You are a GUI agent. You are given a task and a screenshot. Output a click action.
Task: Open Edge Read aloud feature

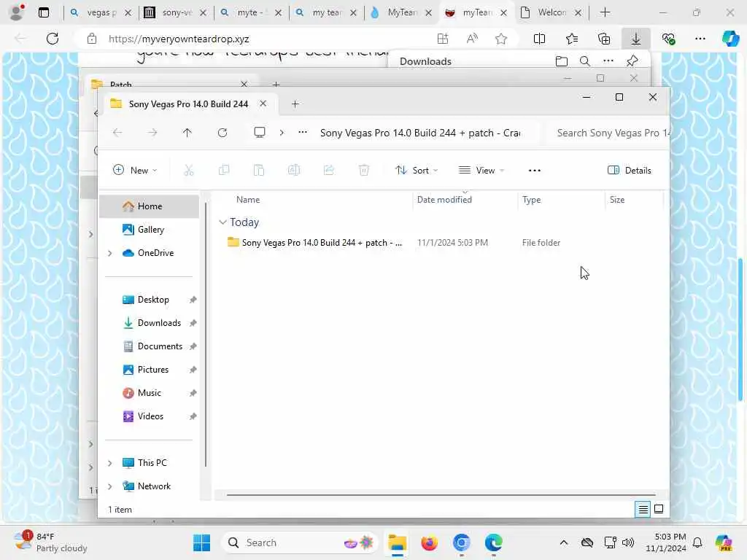(x=472, y=39)
